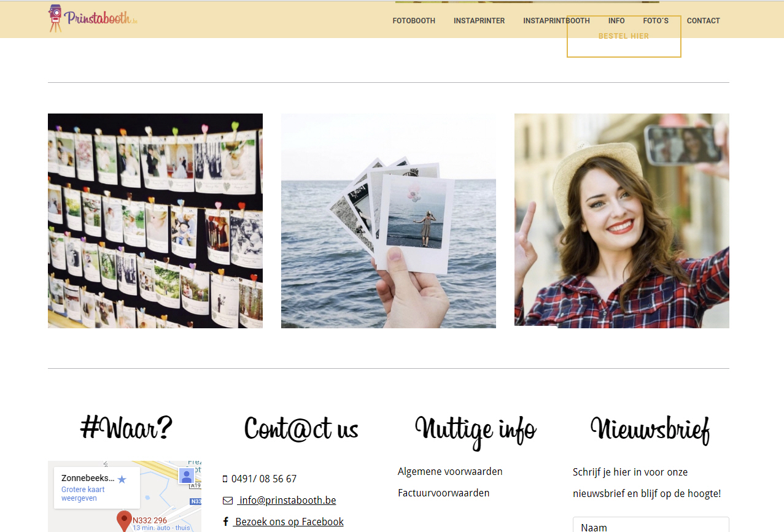Click the Google account avatar on map
784x532 pixels.
pyautogui.click(x=187, y=476)
